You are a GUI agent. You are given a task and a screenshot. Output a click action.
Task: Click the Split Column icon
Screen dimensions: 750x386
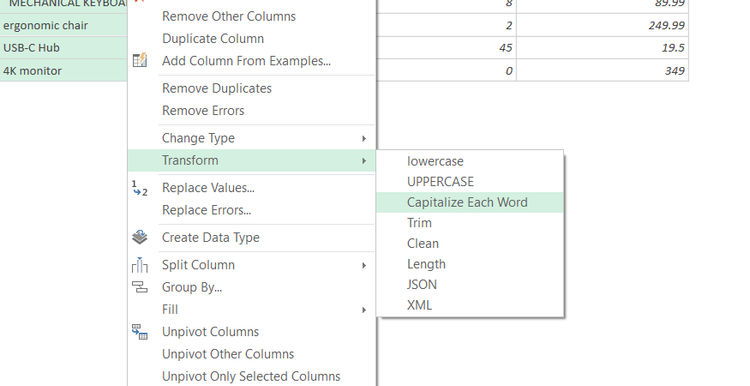click(x=140, y=265)
